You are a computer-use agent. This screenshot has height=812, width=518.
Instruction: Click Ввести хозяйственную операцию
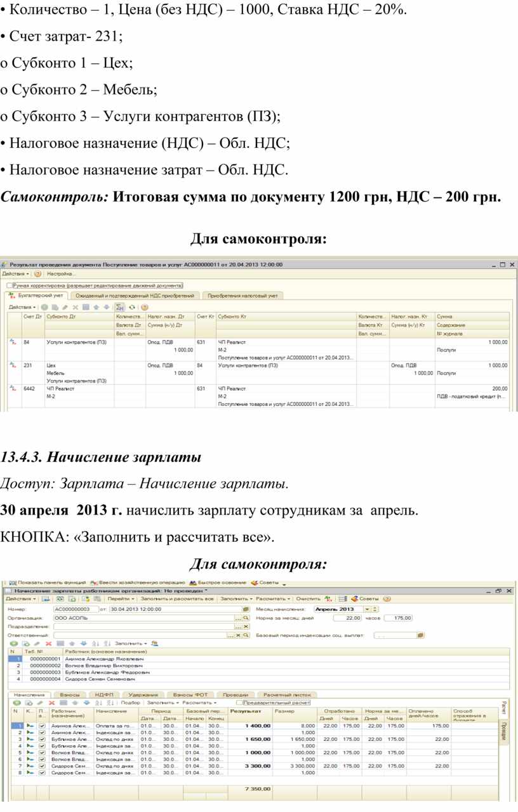pos(138,582)
